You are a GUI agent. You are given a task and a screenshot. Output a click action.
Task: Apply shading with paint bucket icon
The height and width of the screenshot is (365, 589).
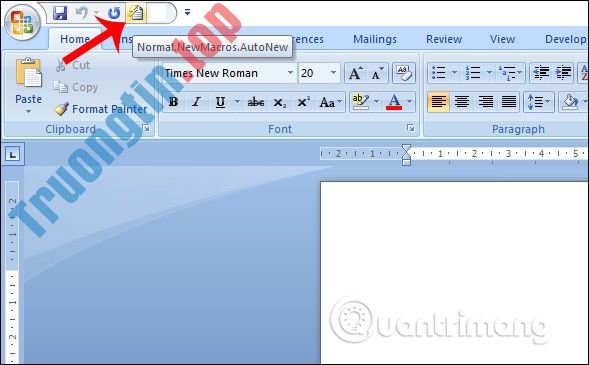tap(570, 102)
